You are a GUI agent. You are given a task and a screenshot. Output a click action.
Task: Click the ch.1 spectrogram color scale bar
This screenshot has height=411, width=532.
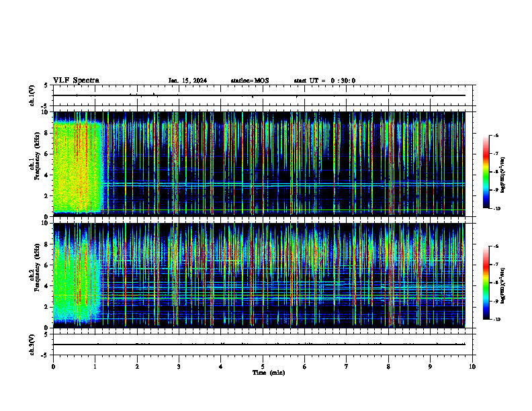point(486,172)
